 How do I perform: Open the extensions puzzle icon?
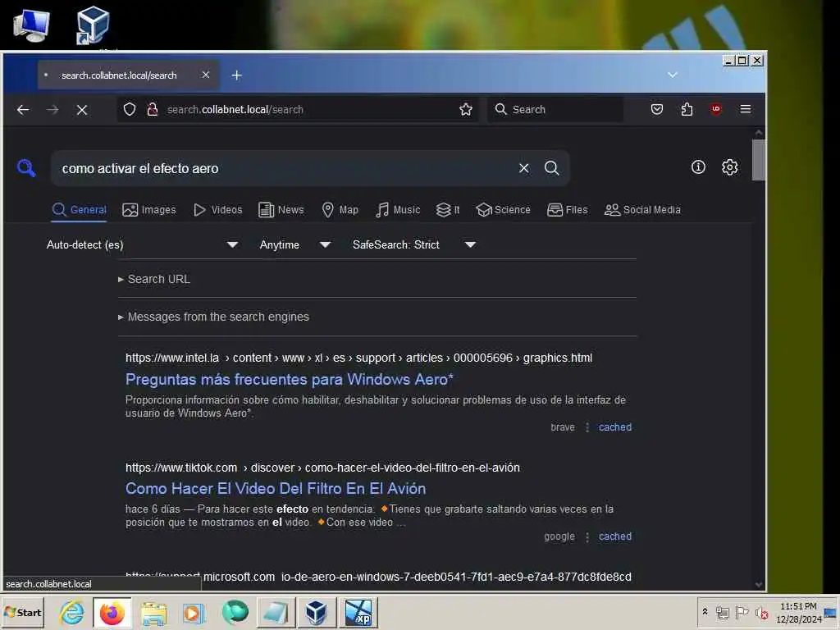687,109
